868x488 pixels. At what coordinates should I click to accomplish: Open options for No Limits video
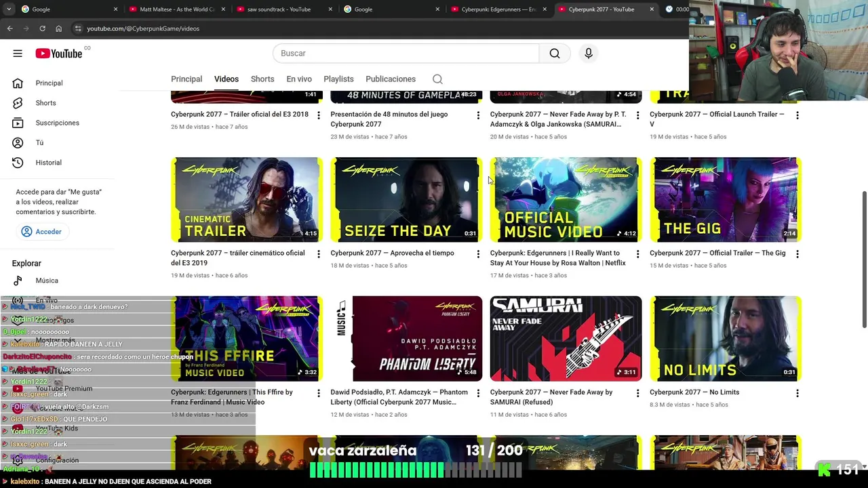coord(797,393)
